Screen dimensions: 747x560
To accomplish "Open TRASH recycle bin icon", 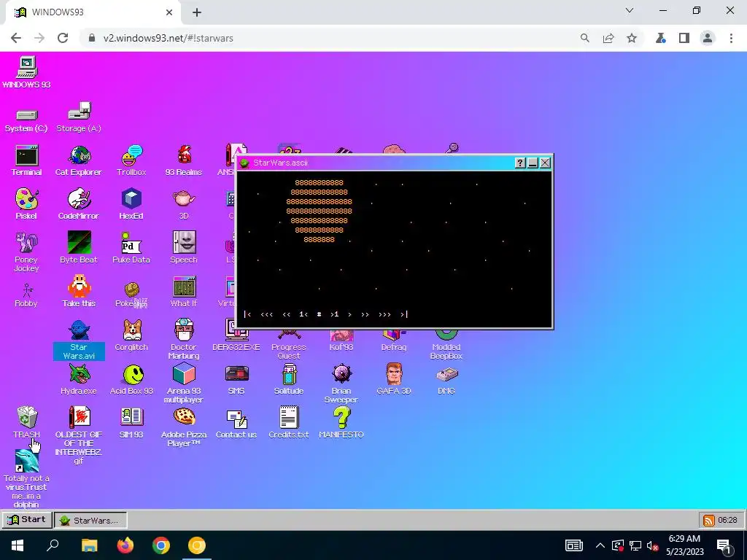I will 27,417.
